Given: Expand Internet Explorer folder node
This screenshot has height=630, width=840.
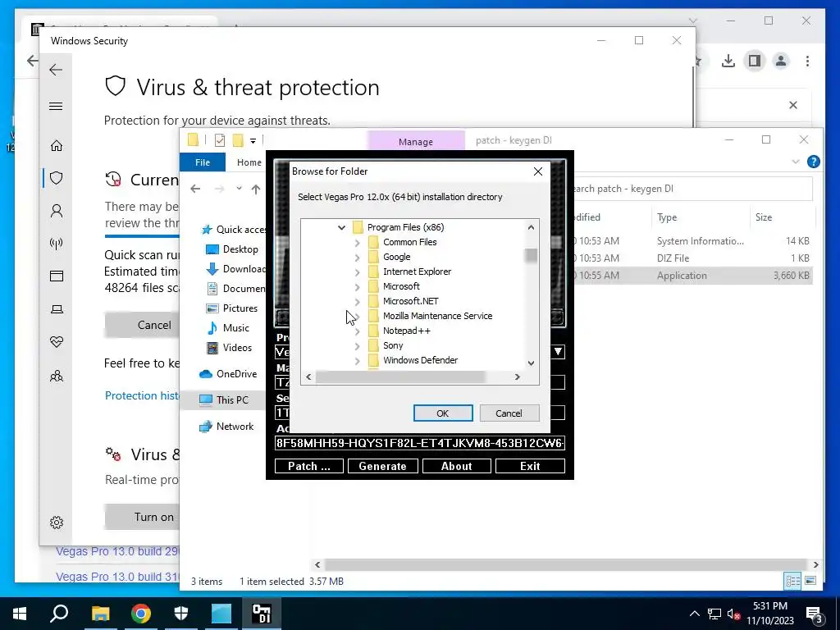Looking at the screenshot, I should (x=357, y=272).
